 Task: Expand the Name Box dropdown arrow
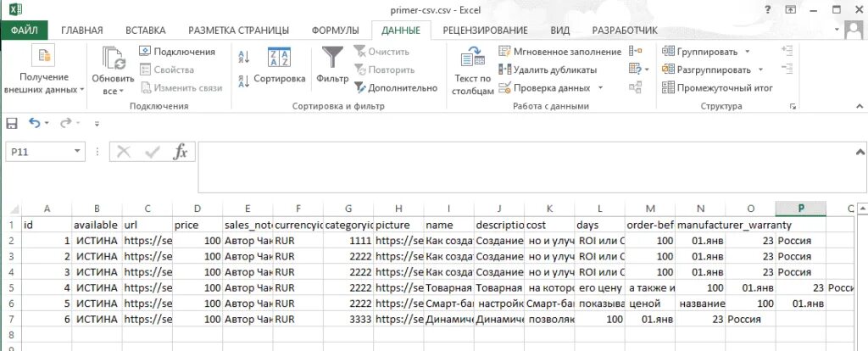78,152
